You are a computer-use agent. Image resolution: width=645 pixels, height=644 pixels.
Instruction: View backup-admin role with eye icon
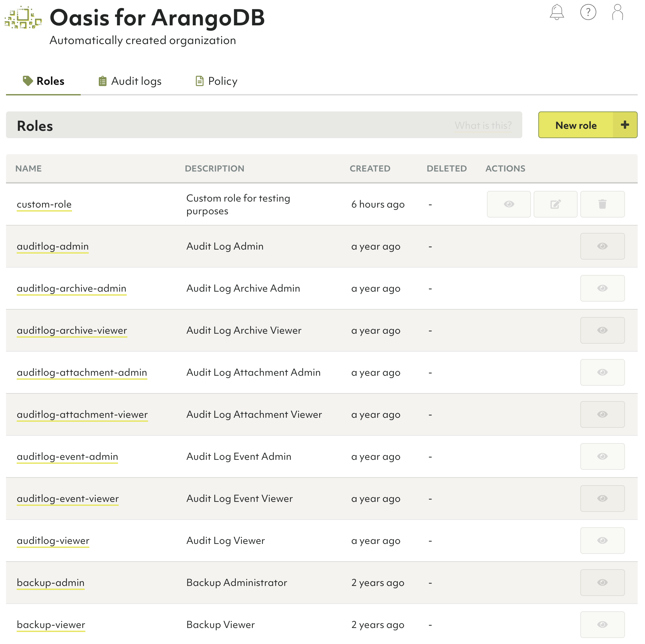602,583
